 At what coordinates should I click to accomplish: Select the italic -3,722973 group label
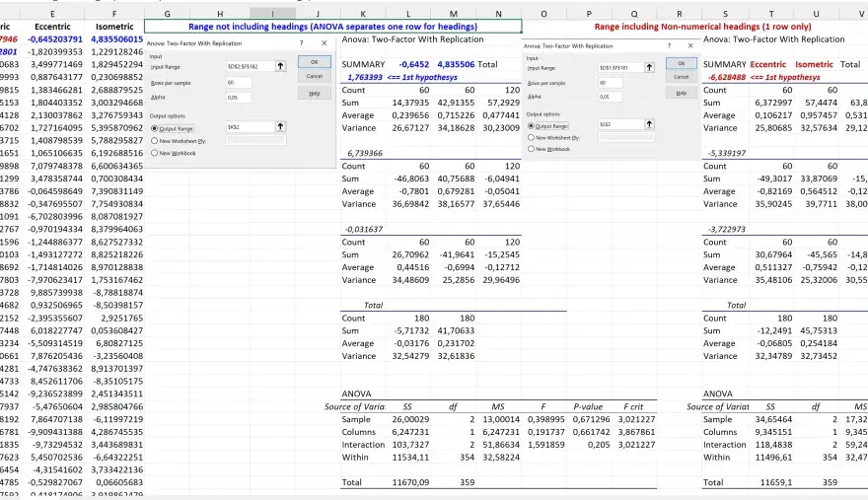[x=727, y=229]
